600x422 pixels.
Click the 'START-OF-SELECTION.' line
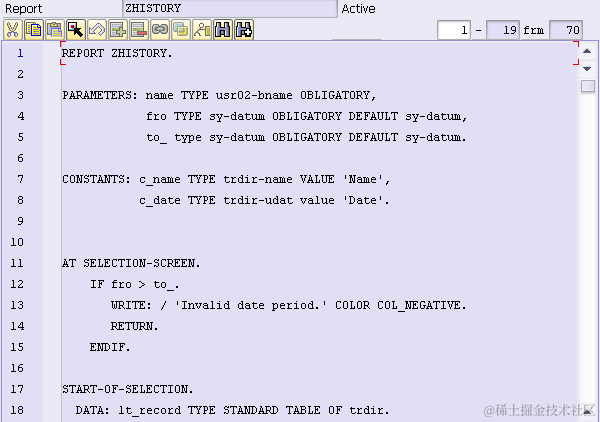click(x=128, y=389)
